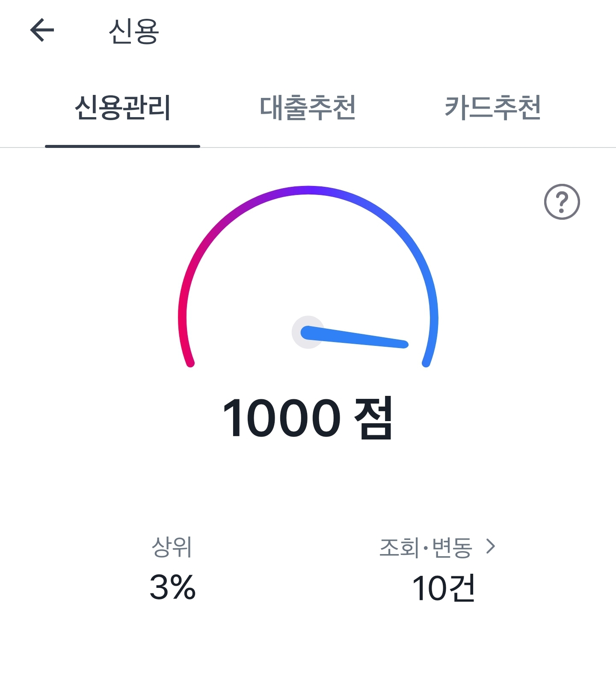Switch to the 대출추천 tab
This screenshot has height=696, width=616.
pyautogui.click(x=308, y=107)
